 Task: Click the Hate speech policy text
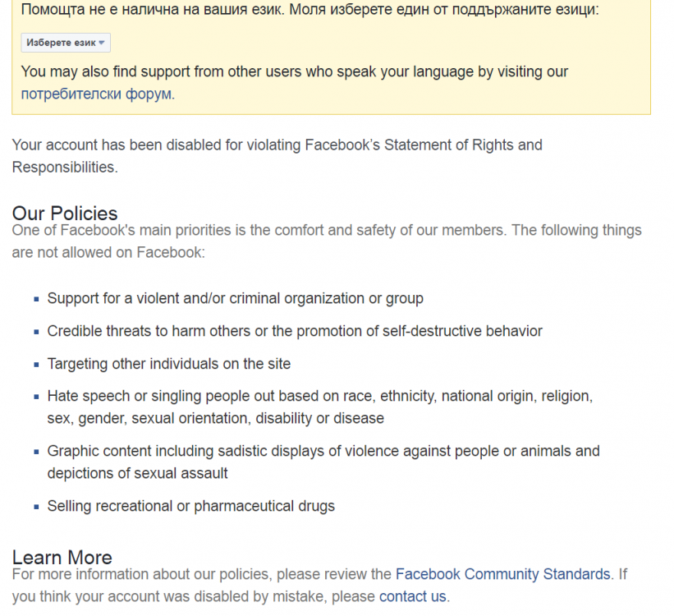pyautogui.click(x=320, y=407)
